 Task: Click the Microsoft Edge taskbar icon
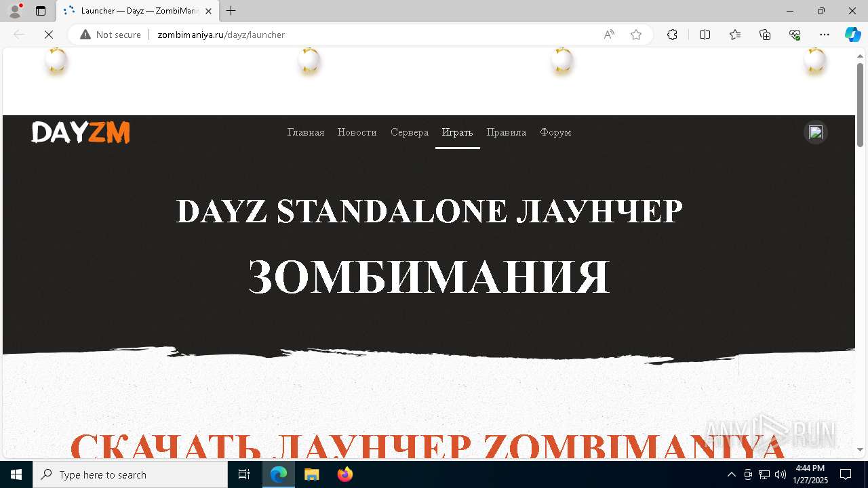(x=279, y=474)
